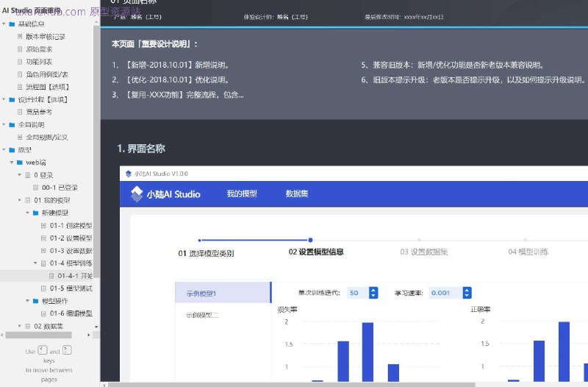
Task: Click page icon beside 0 登录
Action: [28, 175]
